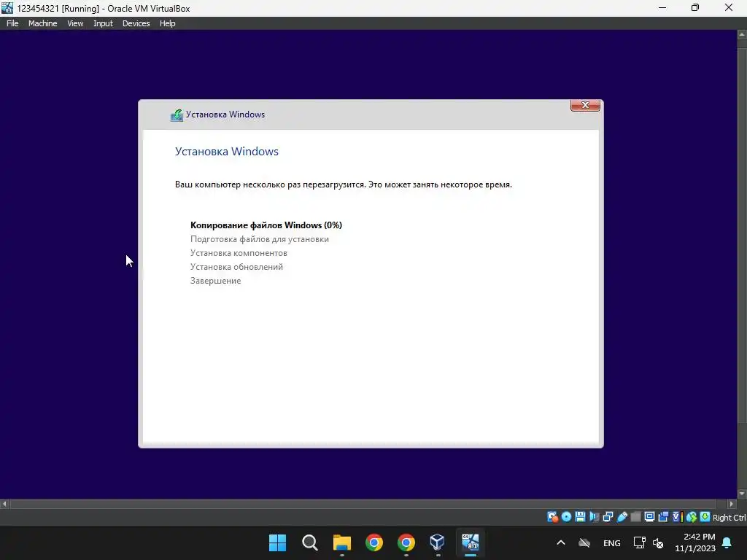Click the mouse integration status icon
The height and width of the screenshot is (560, 747).
(x=692, y=517)
